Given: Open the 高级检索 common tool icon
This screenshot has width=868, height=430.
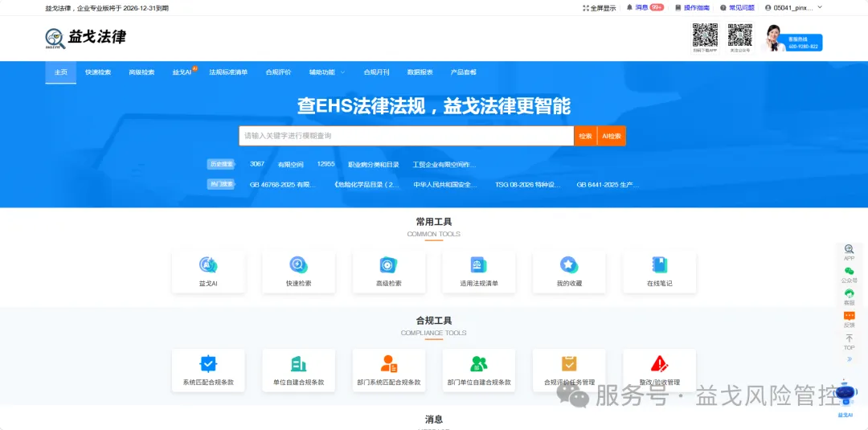Looking at the screenshot, I should pyautogui.click(x=389, y=264).
